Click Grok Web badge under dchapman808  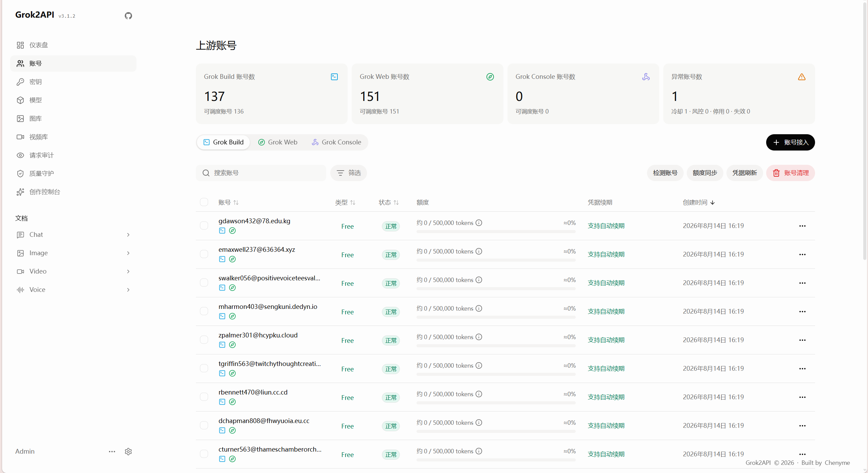pos(232,431)
